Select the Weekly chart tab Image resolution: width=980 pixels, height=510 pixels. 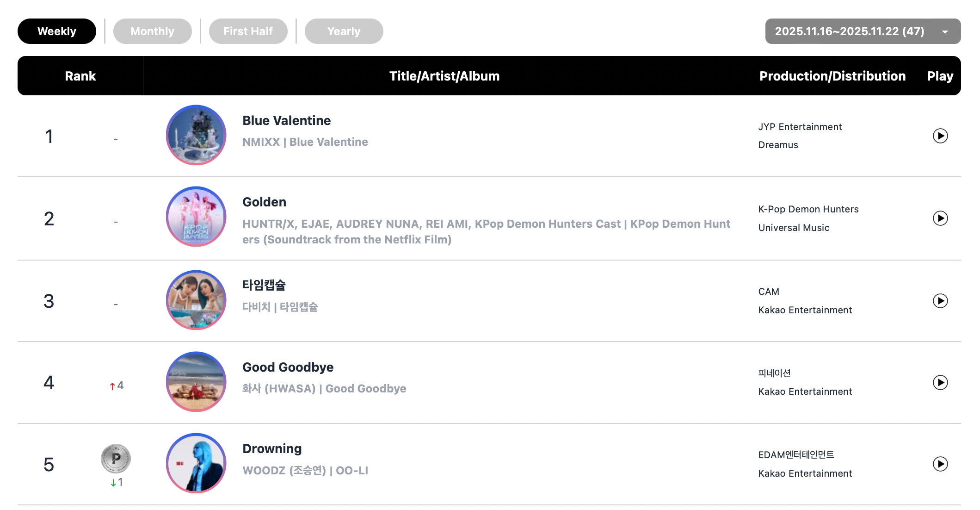57,31
